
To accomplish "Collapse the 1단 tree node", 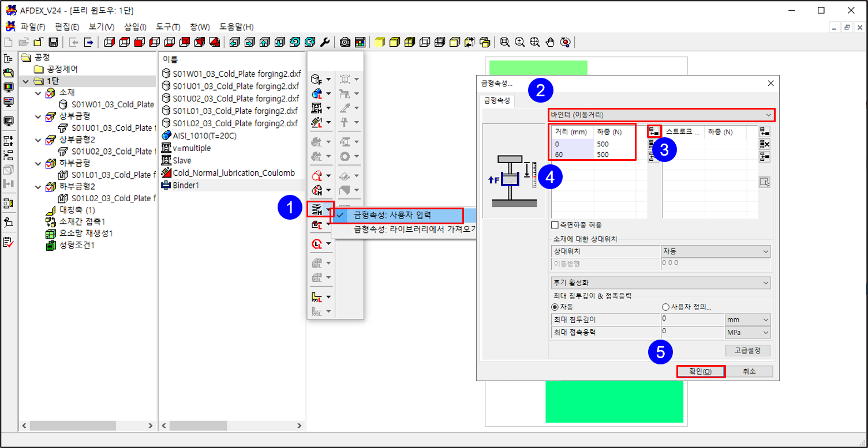I will (26, 81).
